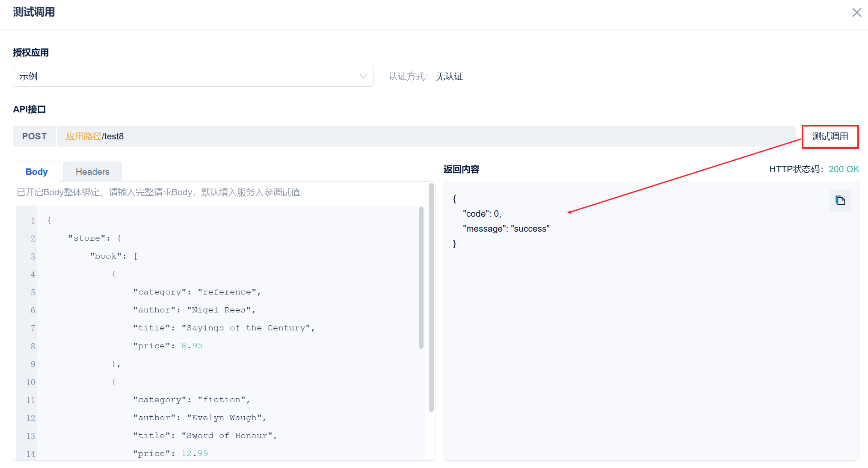Click the POST method label

34,136
